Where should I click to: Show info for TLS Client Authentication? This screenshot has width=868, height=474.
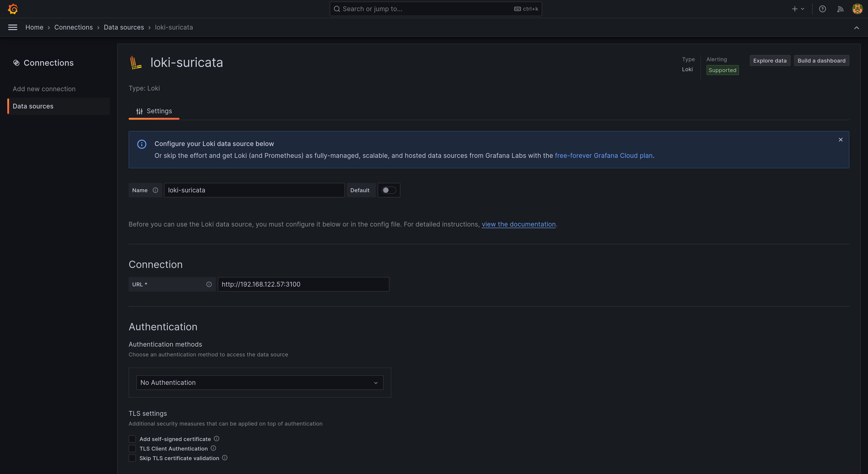(x=213, y=448)
